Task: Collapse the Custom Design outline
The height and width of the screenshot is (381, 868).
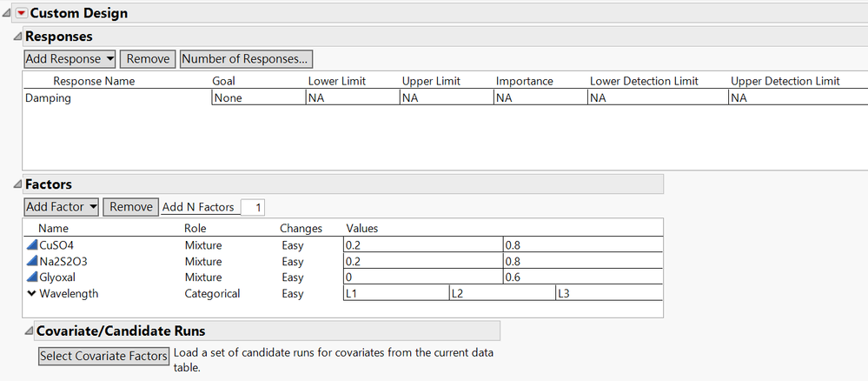Action: point(6,13)
